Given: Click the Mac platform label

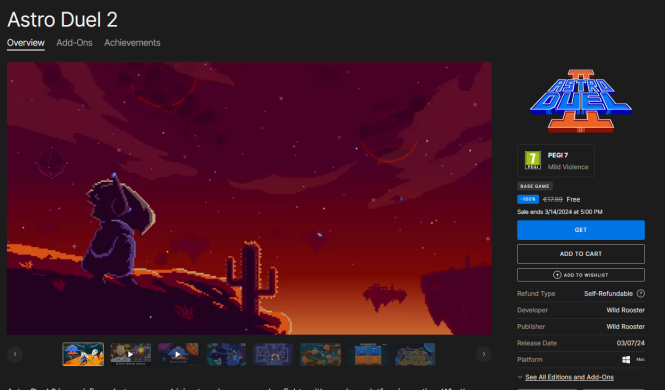Looking at the screenshot, I should click(640, 359).
